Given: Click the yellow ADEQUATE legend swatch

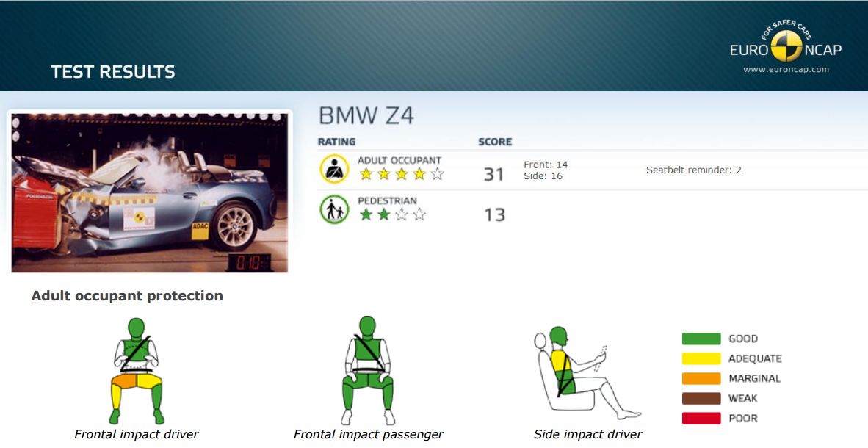Looking at the screenshot, I should (x=701, y=359).
